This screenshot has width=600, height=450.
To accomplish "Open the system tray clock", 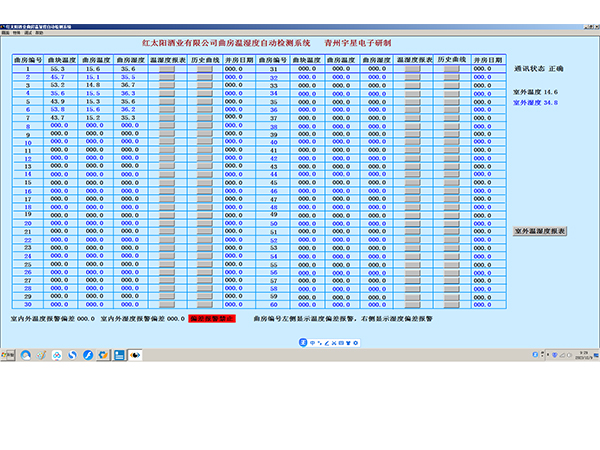I will coord(585,355).
